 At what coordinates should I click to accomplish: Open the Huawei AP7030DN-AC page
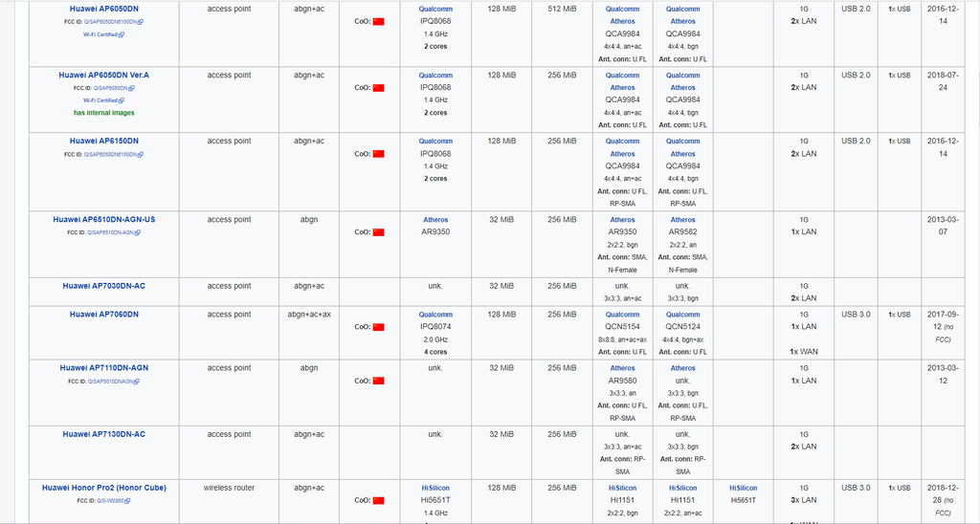(104, 286)
